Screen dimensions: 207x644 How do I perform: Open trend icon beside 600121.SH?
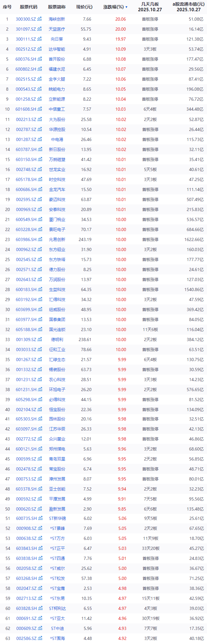pos(39,449)
